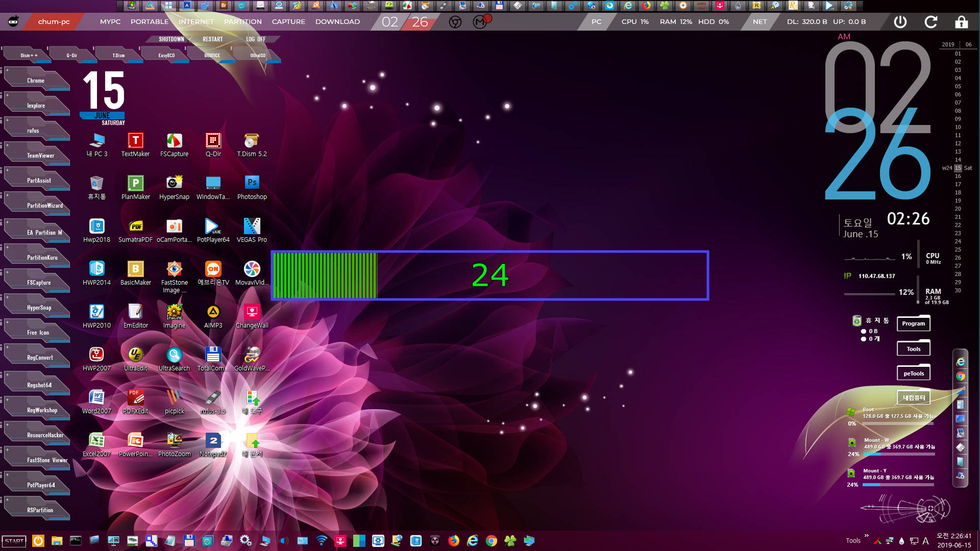Viewport: 980px width, 551px height.
Task: Open the ChangeWall desktop icon
Action: click(x=252, y=316)
